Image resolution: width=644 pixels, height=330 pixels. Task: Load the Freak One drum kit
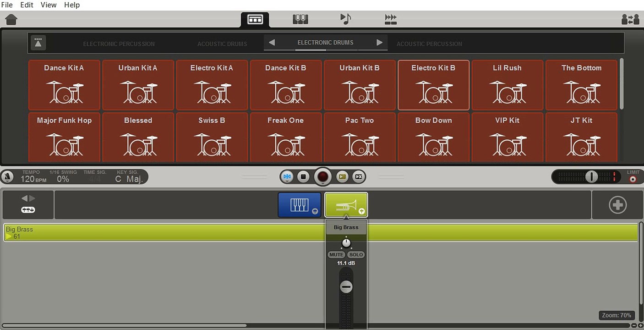tap(286, 137)
